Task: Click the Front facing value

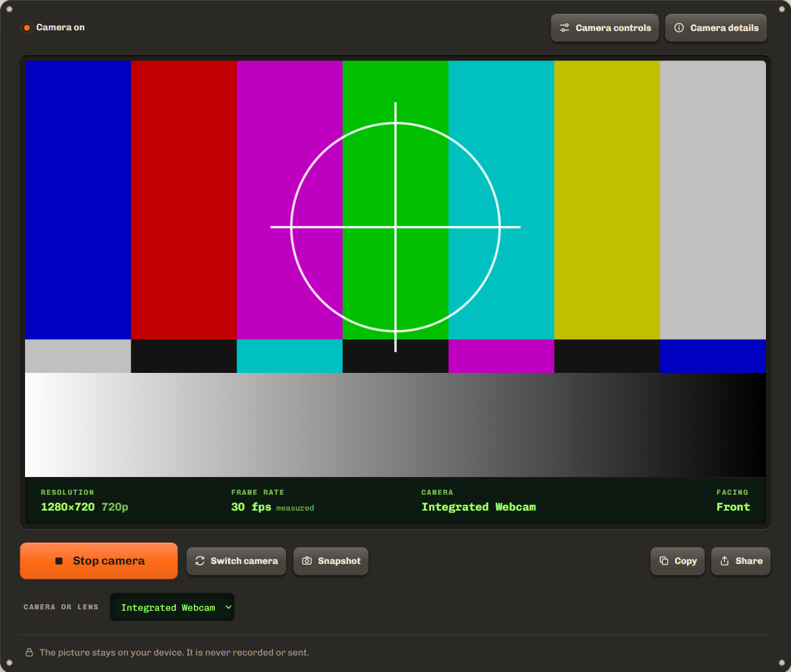Action: click(733, 507)
